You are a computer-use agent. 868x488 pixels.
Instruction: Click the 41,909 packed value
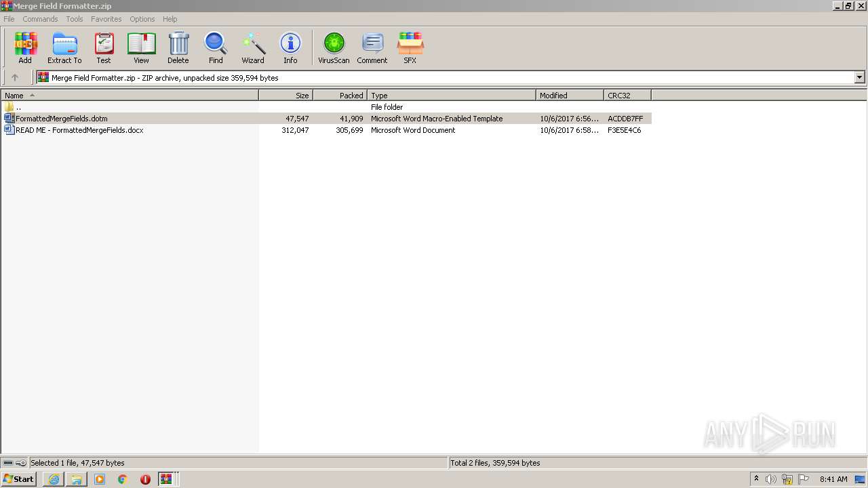pos(351,119)
